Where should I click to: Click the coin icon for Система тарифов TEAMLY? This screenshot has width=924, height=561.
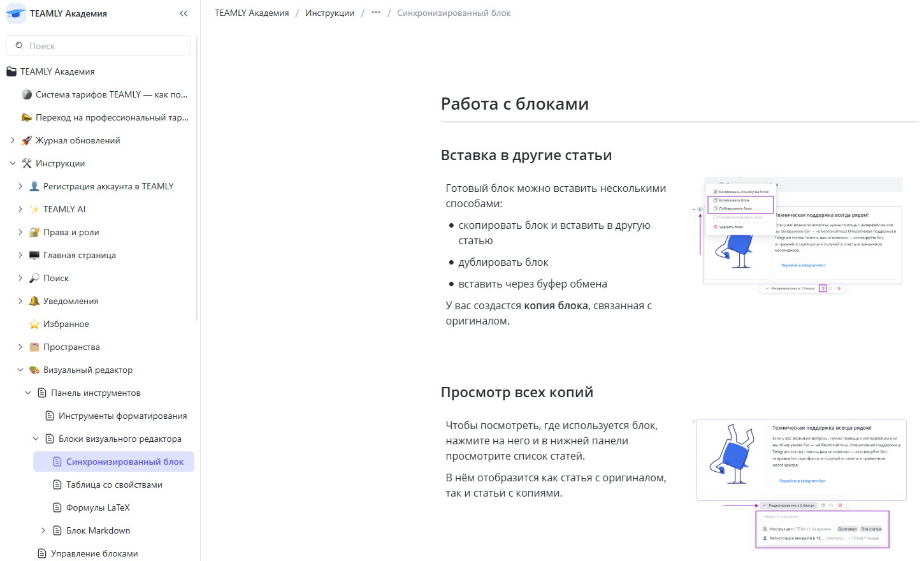27,94
